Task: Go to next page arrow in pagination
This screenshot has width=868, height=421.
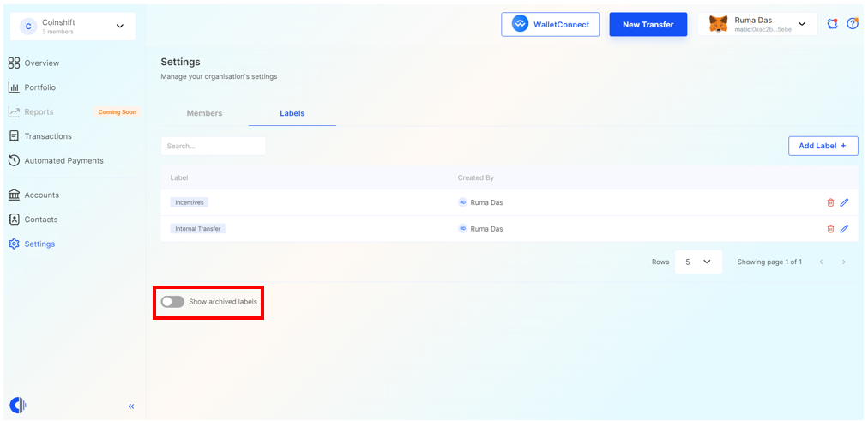Action: 844,262
